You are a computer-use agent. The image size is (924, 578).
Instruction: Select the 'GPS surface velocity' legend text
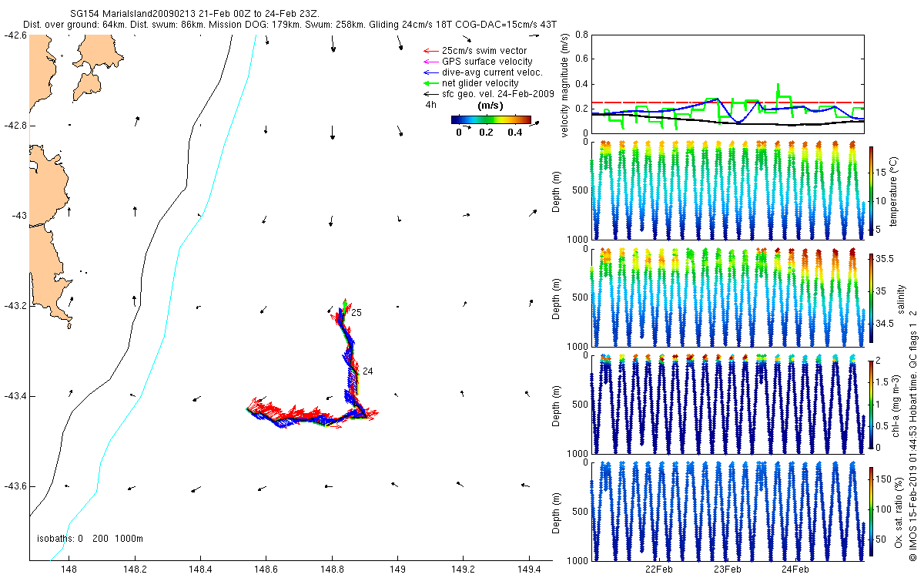click(487, 62)
